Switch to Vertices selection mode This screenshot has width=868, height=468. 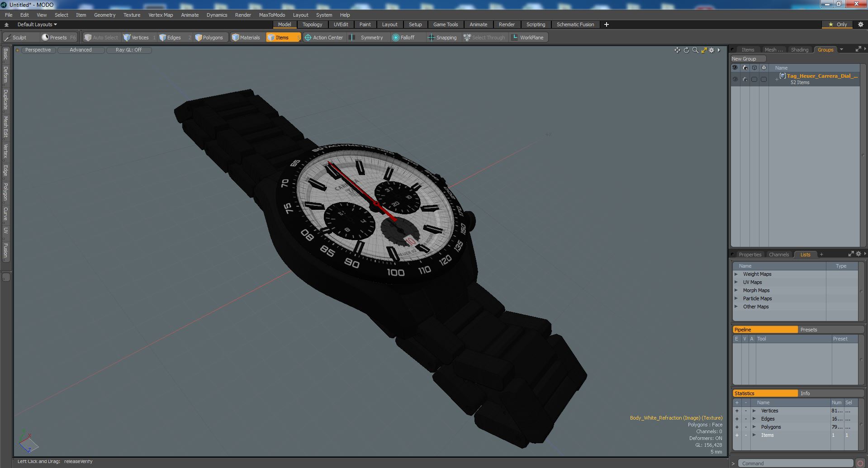point(140,38)
